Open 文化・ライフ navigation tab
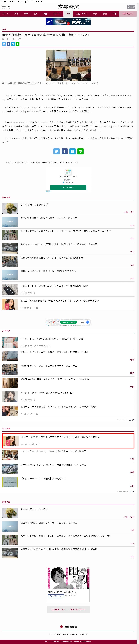Image resolution: width=139 pixels, height=644 pixels. click(x=82, y=14)
